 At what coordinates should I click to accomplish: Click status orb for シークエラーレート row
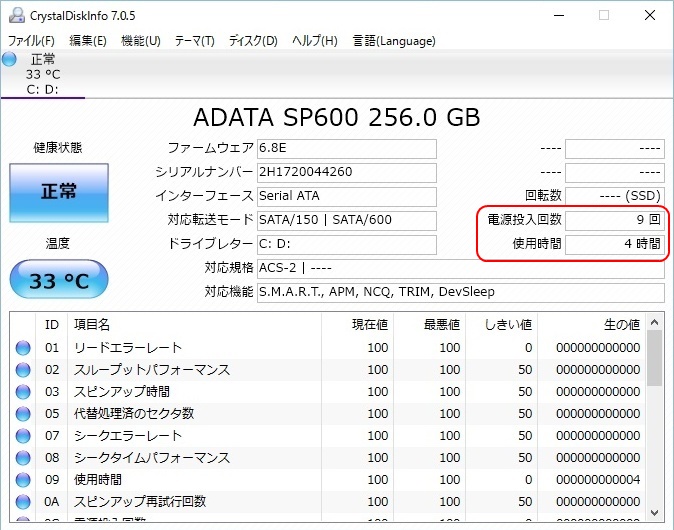tap(23, 436)
